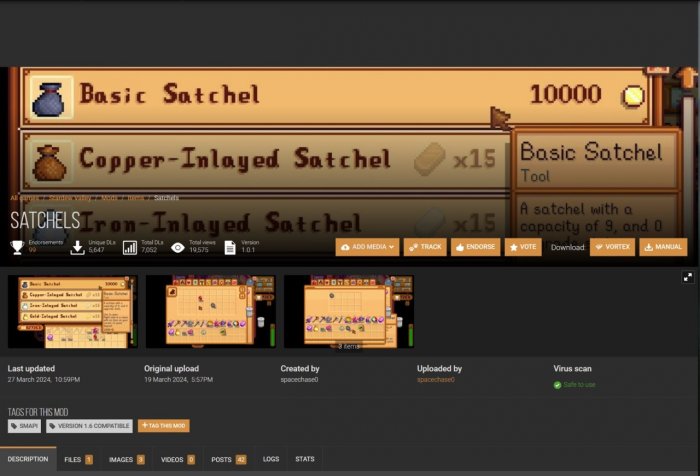The image size is (700, 476).
Task: Switch to the Posts tab
Action: click(x=228, y=459)
